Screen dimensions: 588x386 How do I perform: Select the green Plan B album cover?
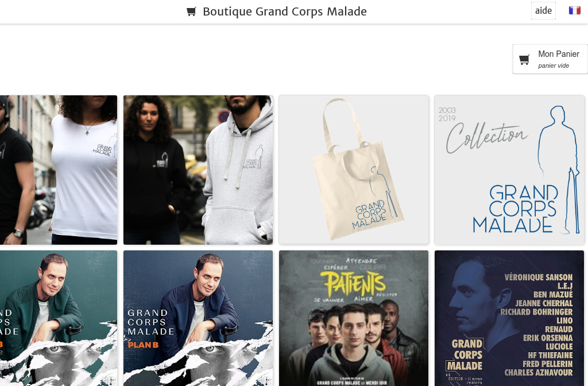click(59, 318)
